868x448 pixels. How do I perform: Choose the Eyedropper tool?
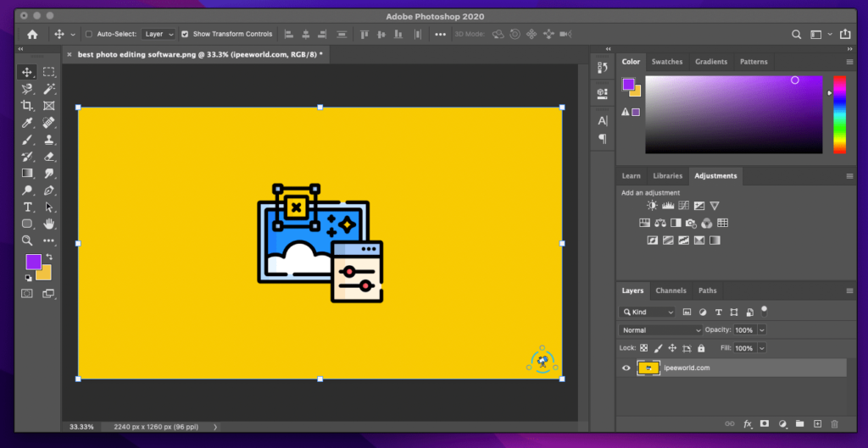click(26, 122)
